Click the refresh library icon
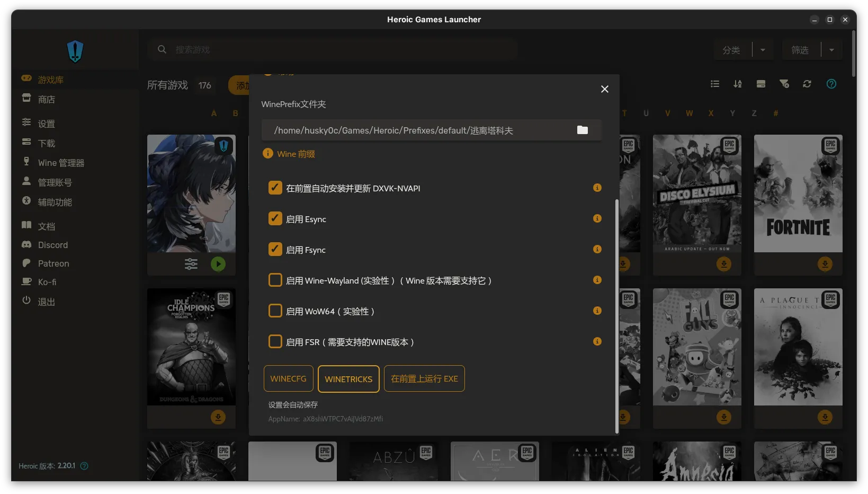The width and height of the screenshot is (868, 494). (x=807, y=84)
